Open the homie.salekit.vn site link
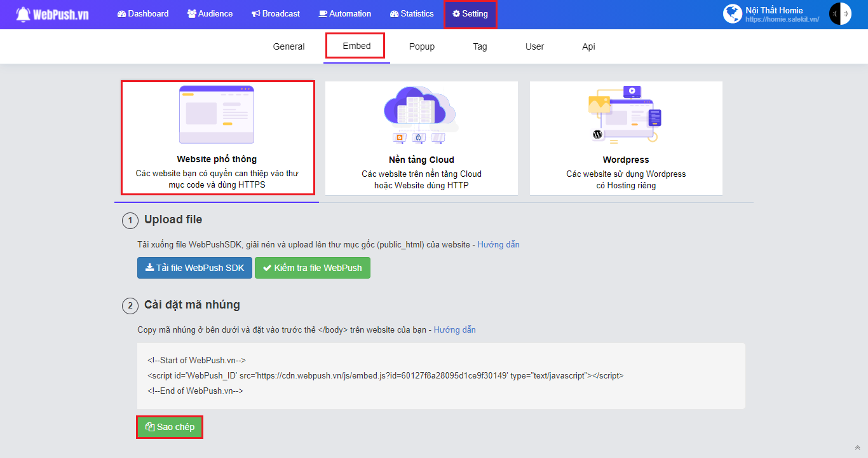 pos(782,20)
